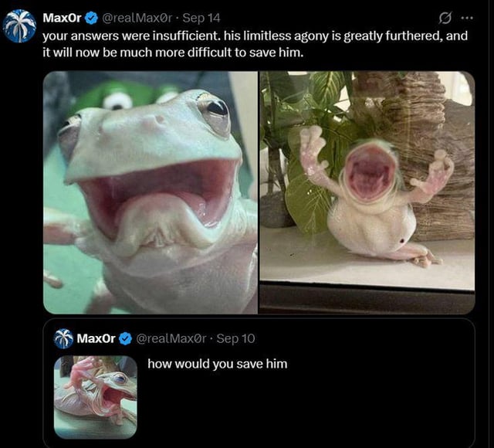Click the verified badge in the Sep 14 post header
Image resolution: width=494 pixels, height=448 pixels.
(x=91, y=18)
